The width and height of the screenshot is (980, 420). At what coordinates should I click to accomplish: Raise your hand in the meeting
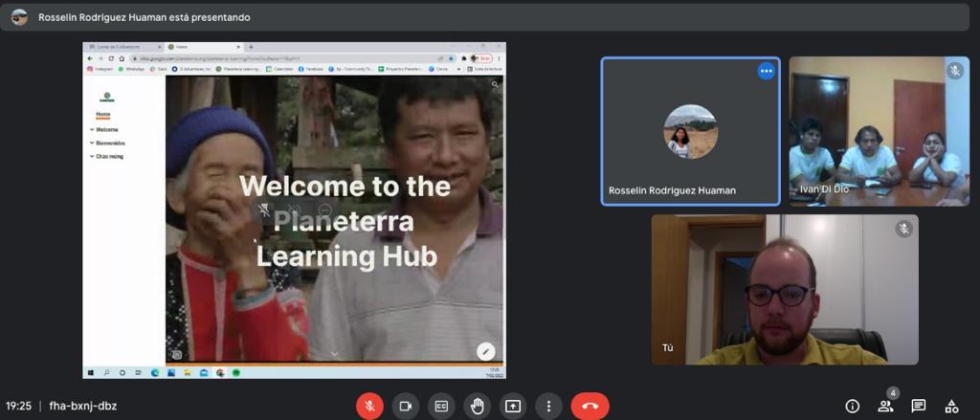[477, 407]
